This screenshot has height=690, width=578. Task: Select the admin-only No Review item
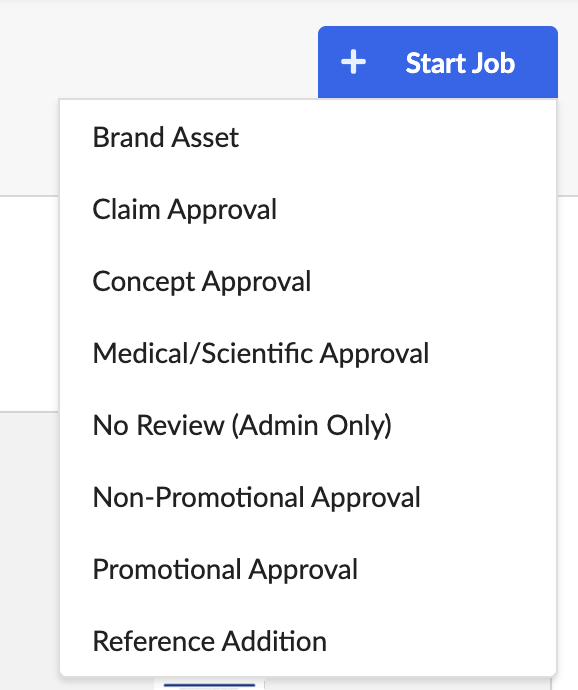[308, 425]
